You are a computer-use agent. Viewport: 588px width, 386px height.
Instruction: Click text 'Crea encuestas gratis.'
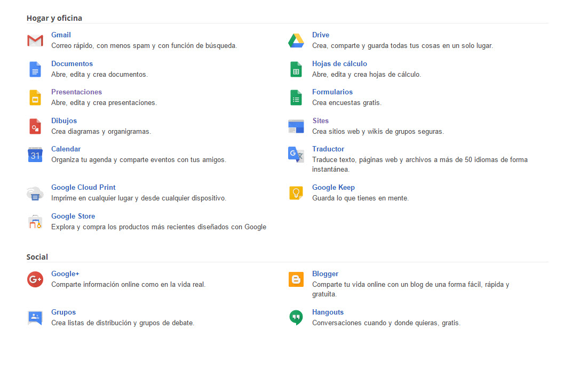[x=347, y=103]
